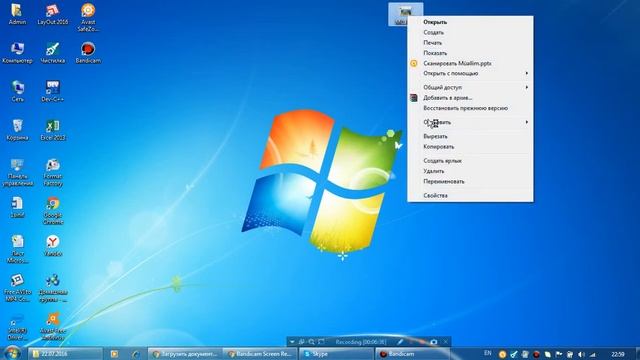Choose Создать ярлык in the context menu
The height and width of the screenshot is (360, 640).
[470, 161]
